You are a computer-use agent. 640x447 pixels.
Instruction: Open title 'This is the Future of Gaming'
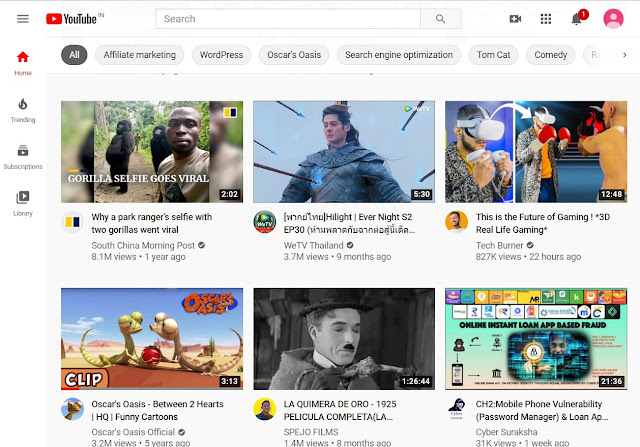[543, 223]
